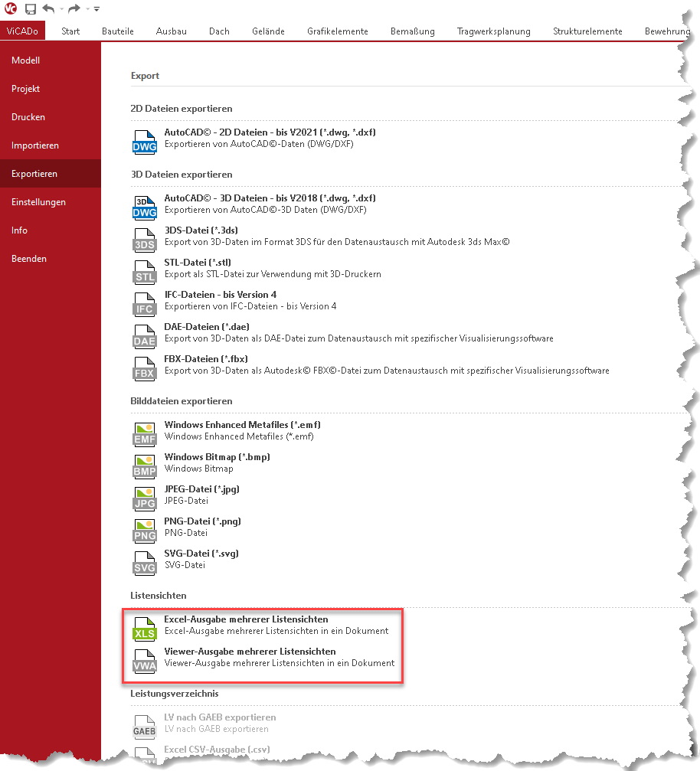Open the Bemaßung ribbon tab
Viewport: 700px width, 771px height.
(412, 31)
